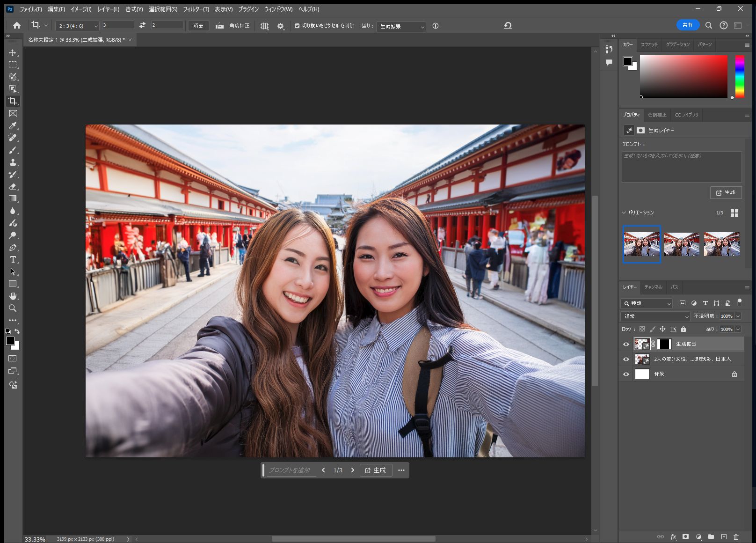Open the フィルター menu
The height and width of the screenshot is (543, 756).
pyautogui.click(x=196, y=9)
